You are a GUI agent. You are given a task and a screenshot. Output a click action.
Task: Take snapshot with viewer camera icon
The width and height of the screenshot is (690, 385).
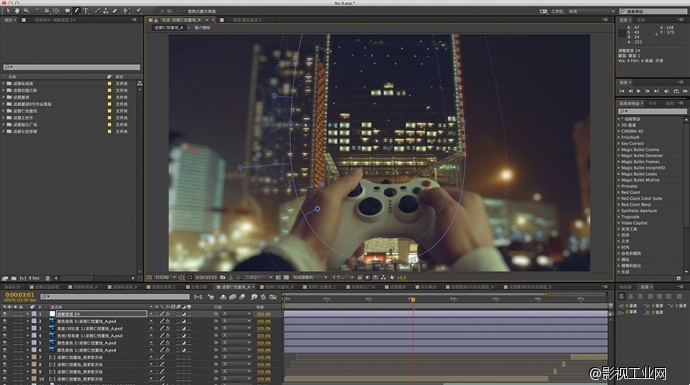pos(223,278)
